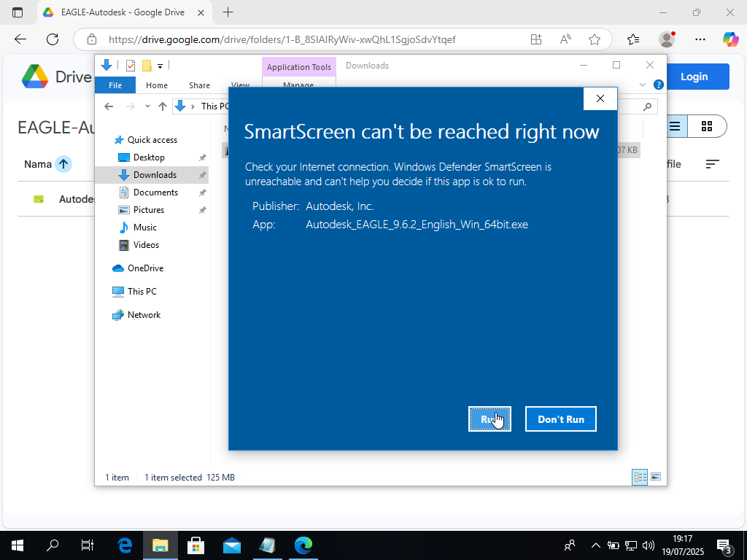The height and width of the screenshot is (560, 747).
Task: Refresh the Google Drive page
Action: click(53, 39)
